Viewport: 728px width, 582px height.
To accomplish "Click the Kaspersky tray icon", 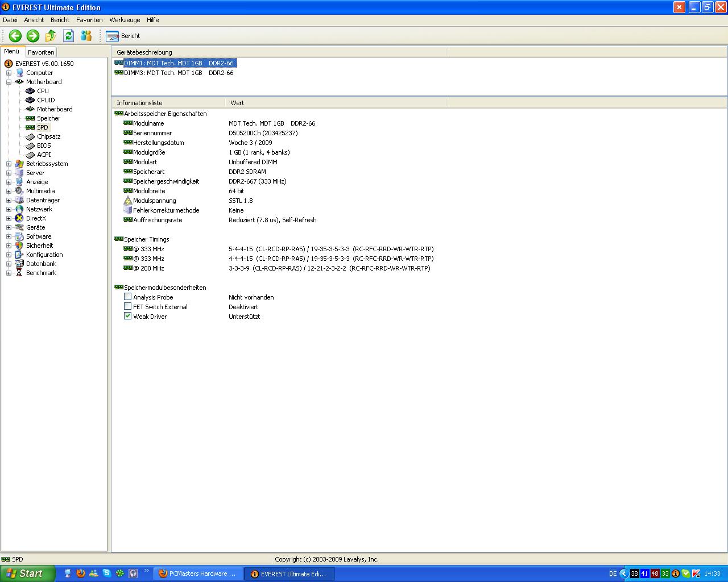I will pos(696,573).
